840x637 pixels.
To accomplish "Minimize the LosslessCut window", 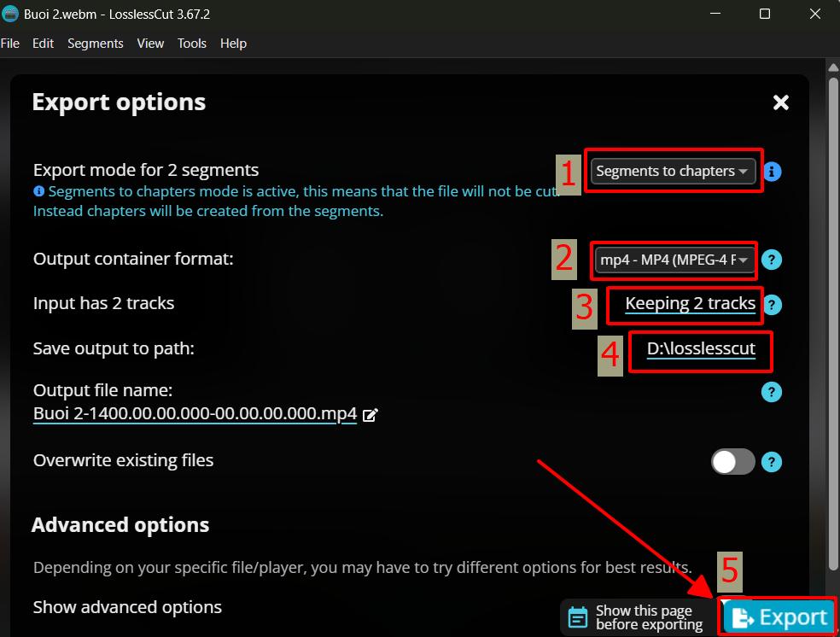I will (x=715, y=14).
